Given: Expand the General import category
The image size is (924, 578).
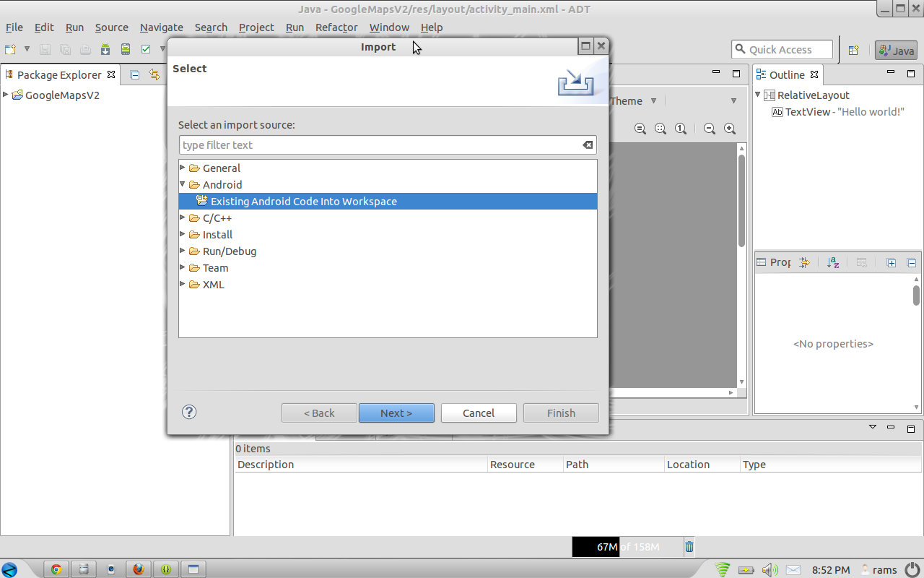Looking at the screenshot, I should point(183,168).
